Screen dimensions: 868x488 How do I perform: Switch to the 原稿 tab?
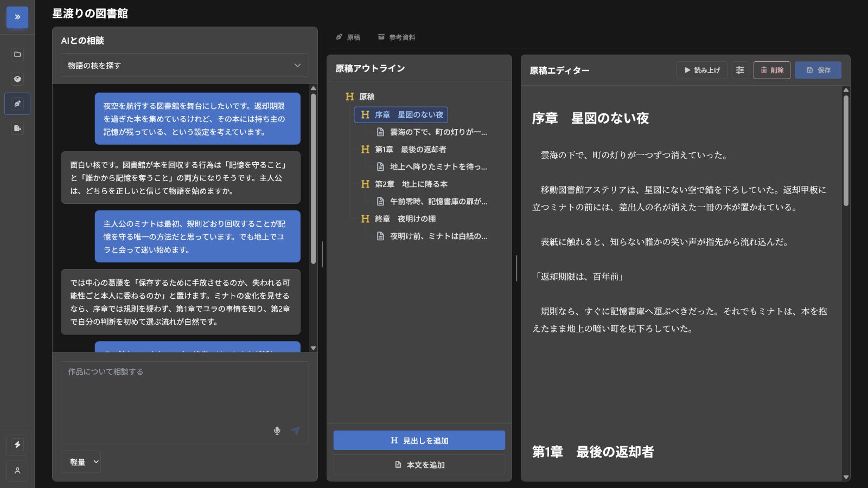point(348,37)
